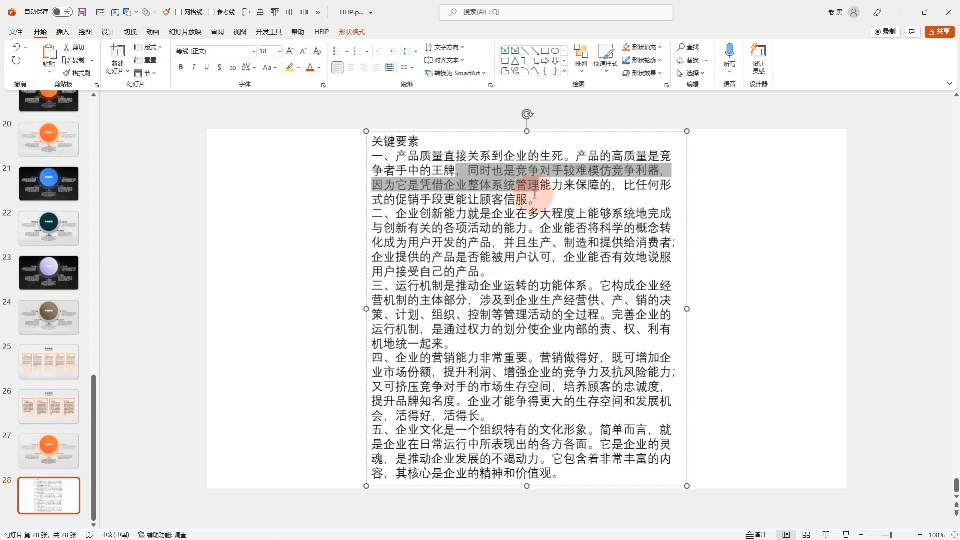Open the Shape Fill dropdown
Image resolution: width=960 pixels, height=540 pixels.
point(642,47)
